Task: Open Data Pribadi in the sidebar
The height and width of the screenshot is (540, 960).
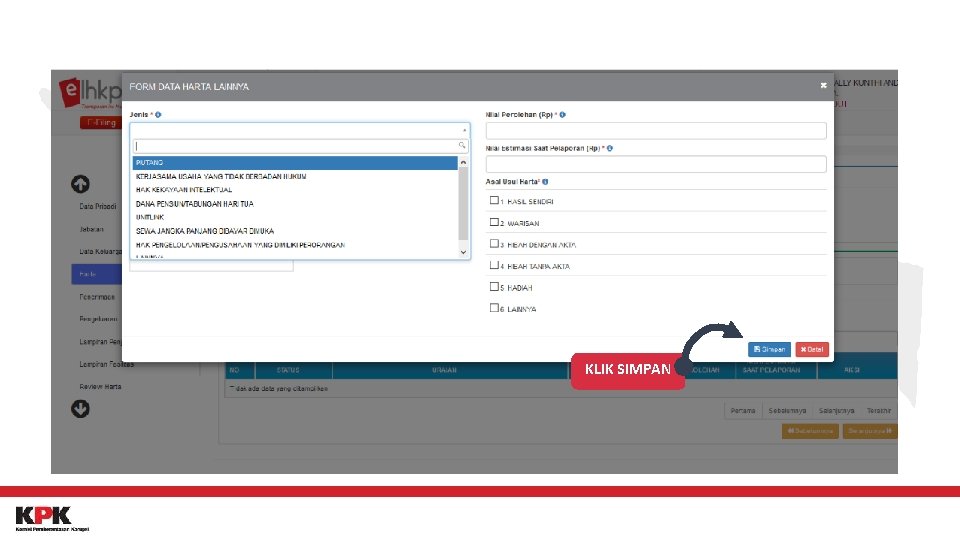Action: click(98, 207)
